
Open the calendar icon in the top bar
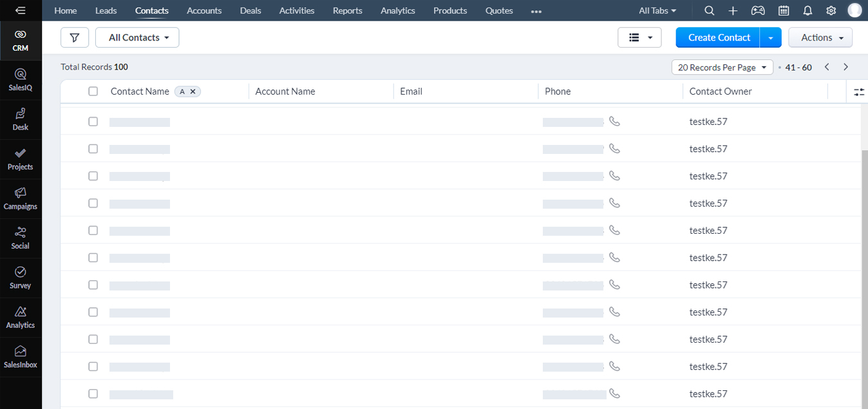click(x=784, y=10)
